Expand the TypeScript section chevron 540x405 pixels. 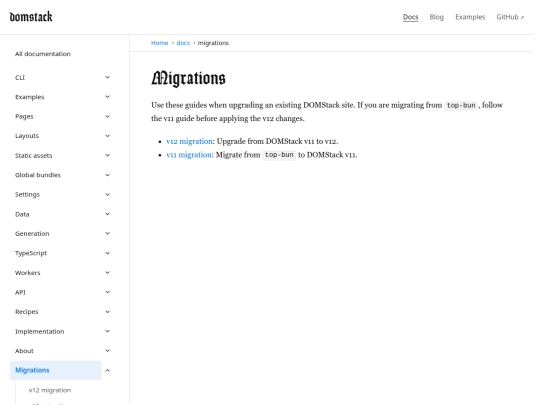click(107, 253)
